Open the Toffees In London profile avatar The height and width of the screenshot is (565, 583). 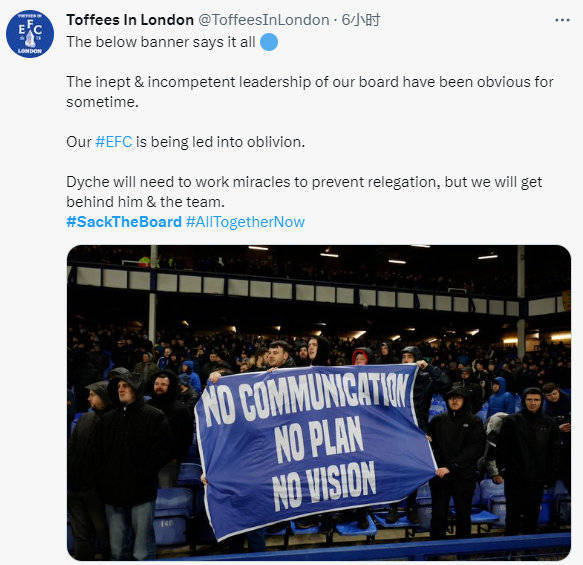pyautogui.click(x=30, y=34)
